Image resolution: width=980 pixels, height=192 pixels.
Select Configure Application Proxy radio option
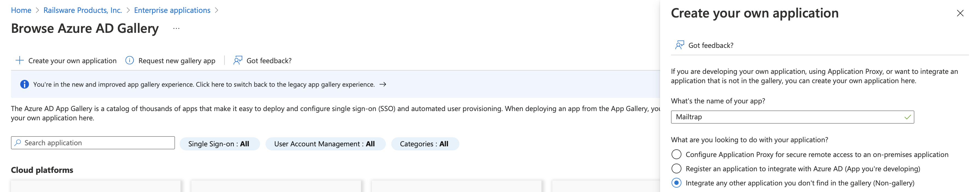point(676,154)
